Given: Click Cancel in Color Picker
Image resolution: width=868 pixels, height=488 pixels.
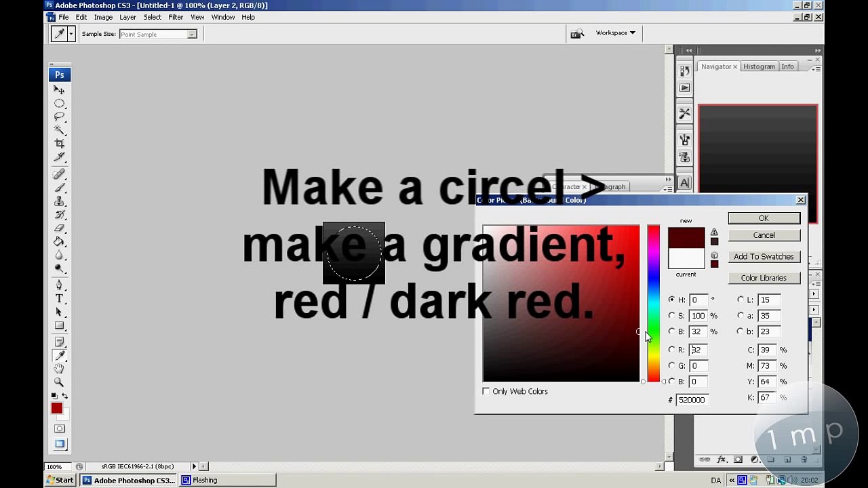Looking at the screenshot, I should (764, 235).
